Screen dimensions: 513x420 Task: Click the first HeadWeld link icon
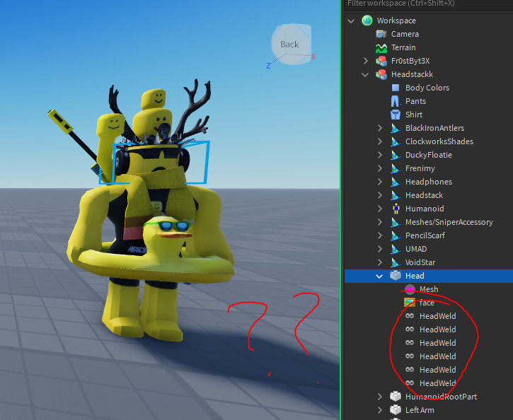410,316
